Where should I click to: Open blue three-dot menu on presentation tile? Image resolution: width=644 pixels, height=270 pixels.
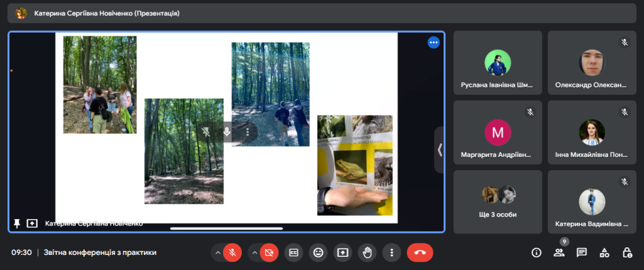pos(434,42)
